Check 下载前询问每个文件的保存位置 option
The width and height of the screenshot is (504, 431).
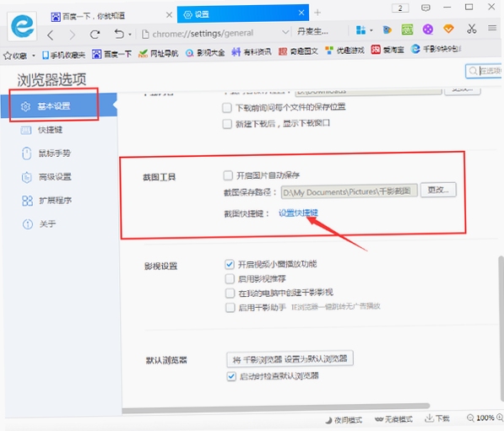pyautogui.click(x=227, y=108)
